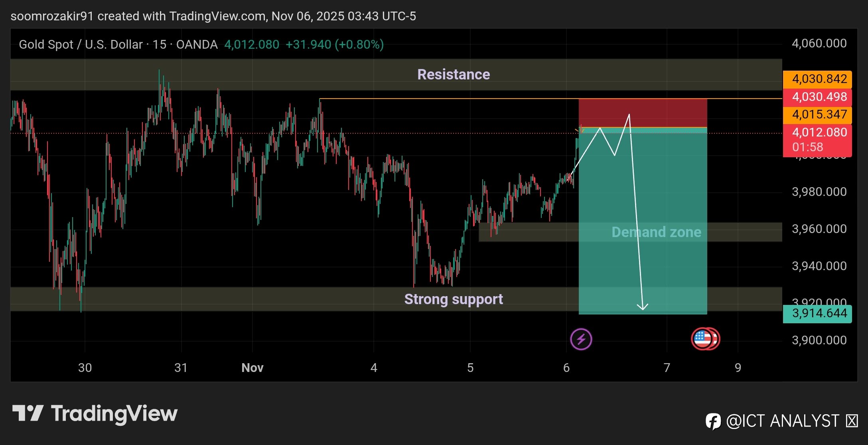Select the red stop-loss area of short position
Image resolution: width=868 pixels, height=445 pixels.
pos(670,113)
